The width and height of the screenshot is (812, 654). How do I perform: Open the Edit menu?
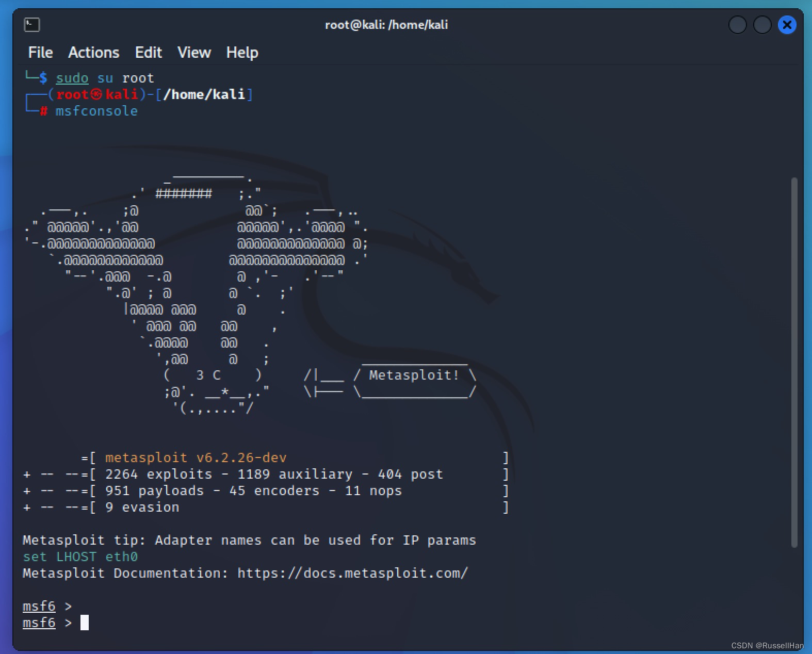click(x=149, y=53)
